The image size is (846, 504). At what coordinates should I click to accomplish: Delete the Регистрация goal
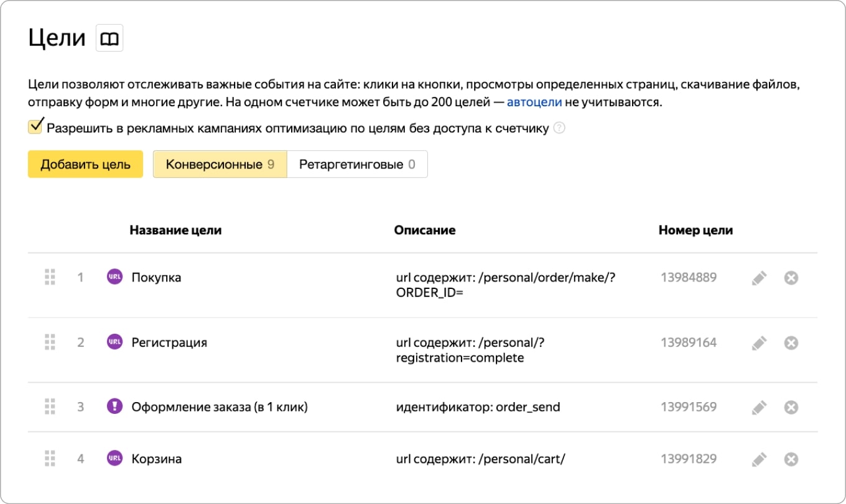791,343
